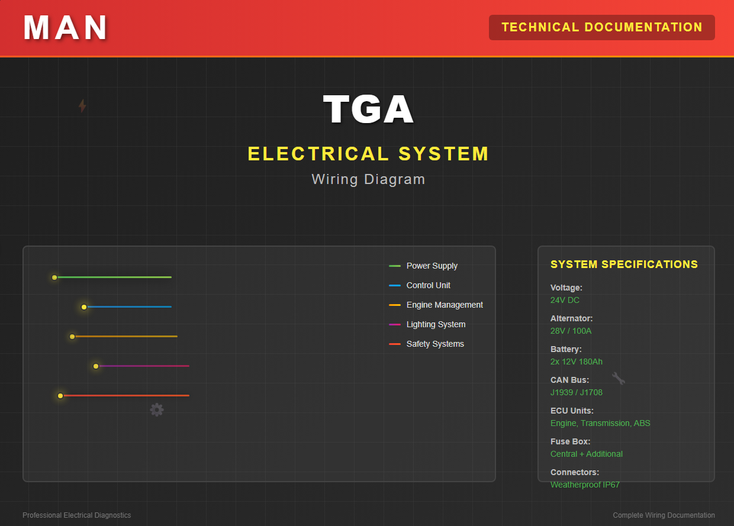Click the Voltage: label
Screen dimensions: 734x526
[566, 288]
